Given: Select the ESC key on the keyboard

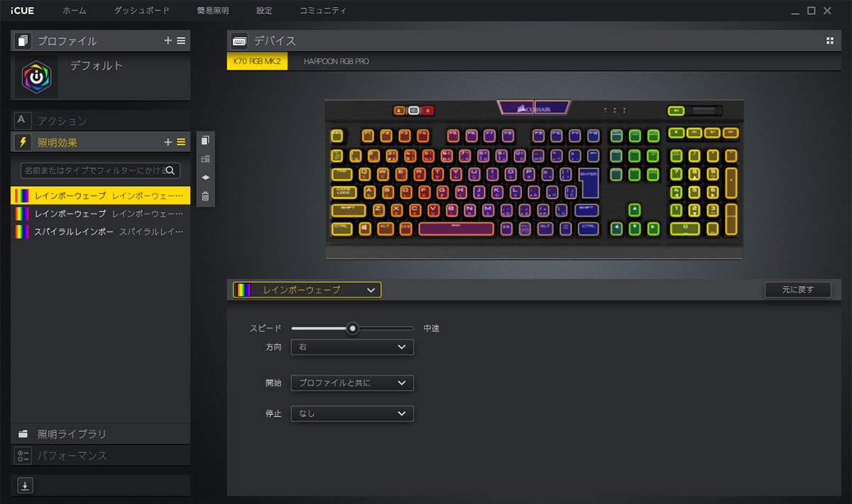Looking at the screenshot, I should 337,136.
